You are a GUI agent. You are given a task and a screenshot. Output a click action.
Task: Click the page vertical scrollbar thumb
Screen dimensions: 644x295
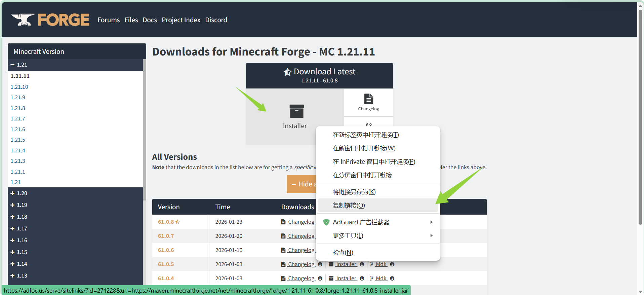[640, 118]
